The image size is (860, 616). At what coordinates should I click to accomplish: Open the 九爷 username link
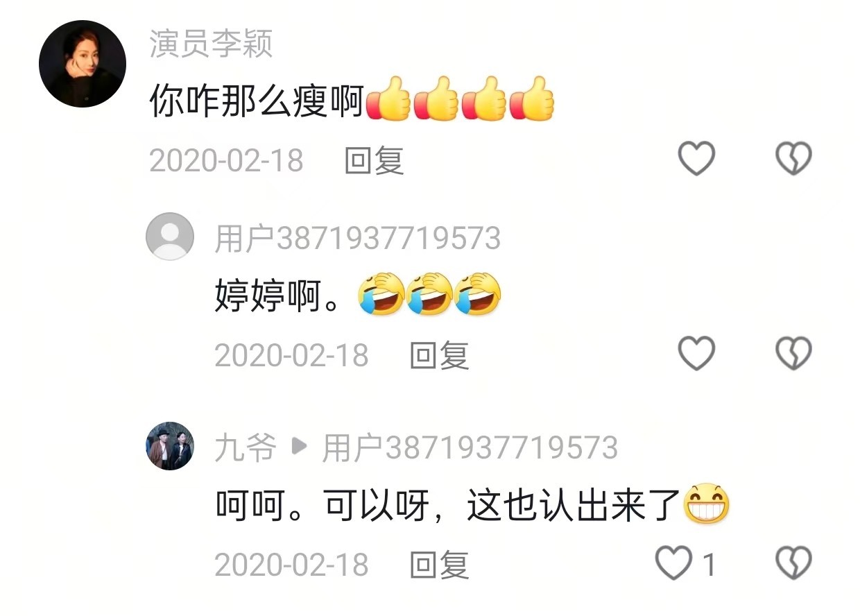[246, 448]
